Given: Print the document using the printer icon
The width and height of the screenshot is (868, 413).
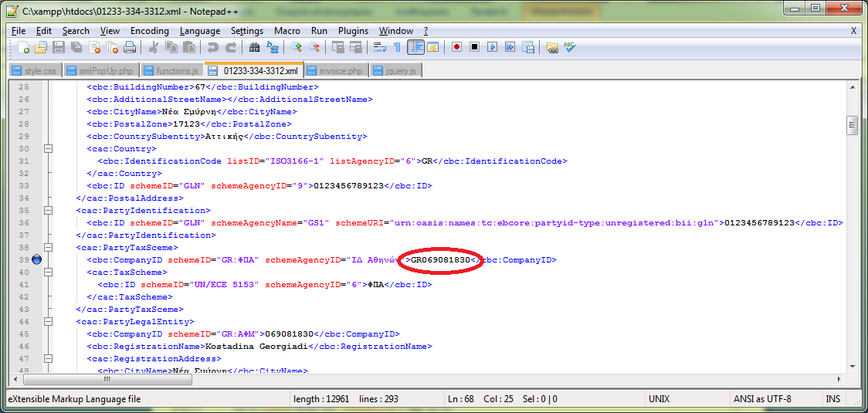Looking at the screenshot, I should (130, 48).
